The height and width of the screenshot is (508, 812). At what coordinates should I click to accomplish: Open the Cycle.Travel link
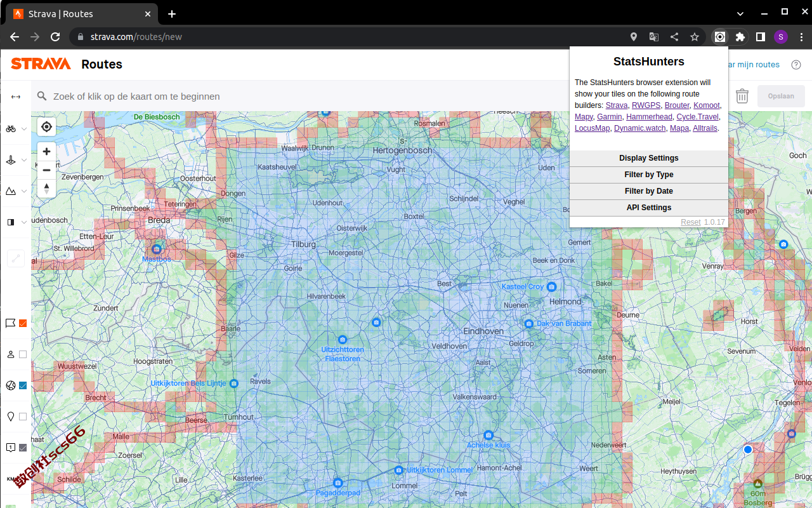pos(697,117)
